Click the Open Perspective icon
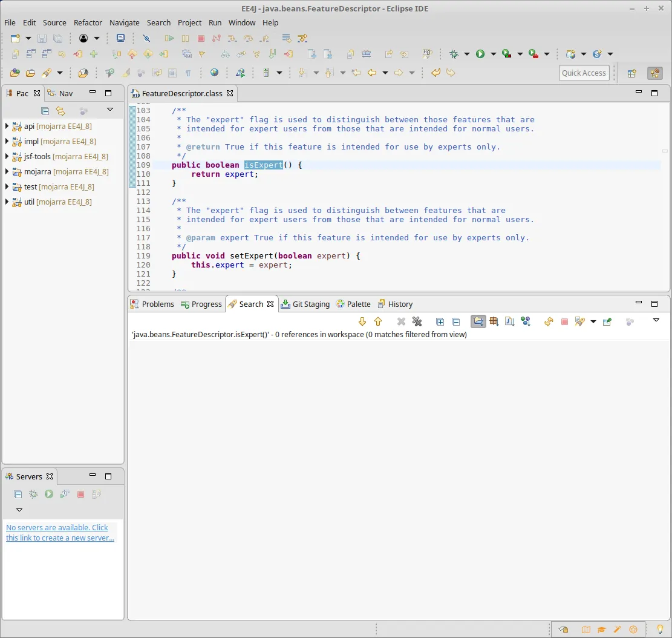 (631, 73)
